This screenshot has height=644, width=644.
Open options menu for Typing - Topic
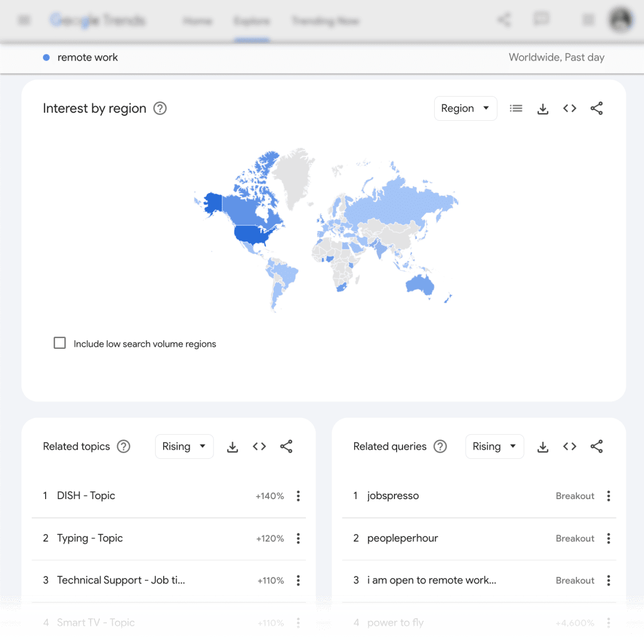point(298,538)
